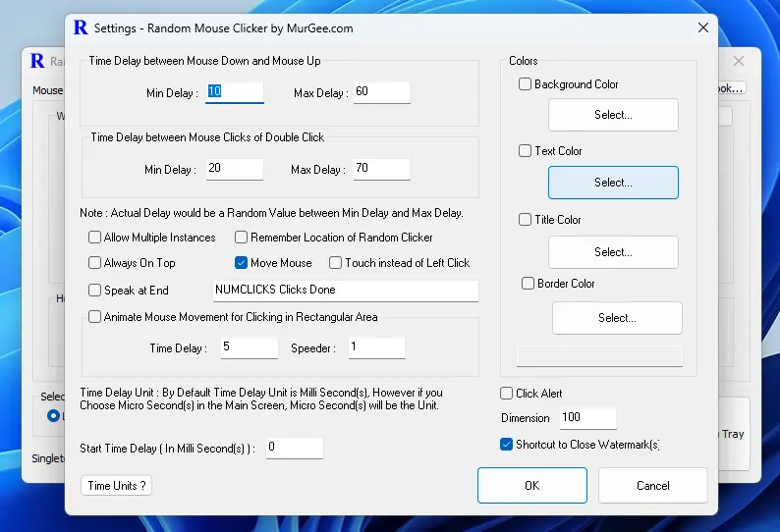Confirm settings with the OK button
This screenshot has height=532, width=780.
pos(532,485)
